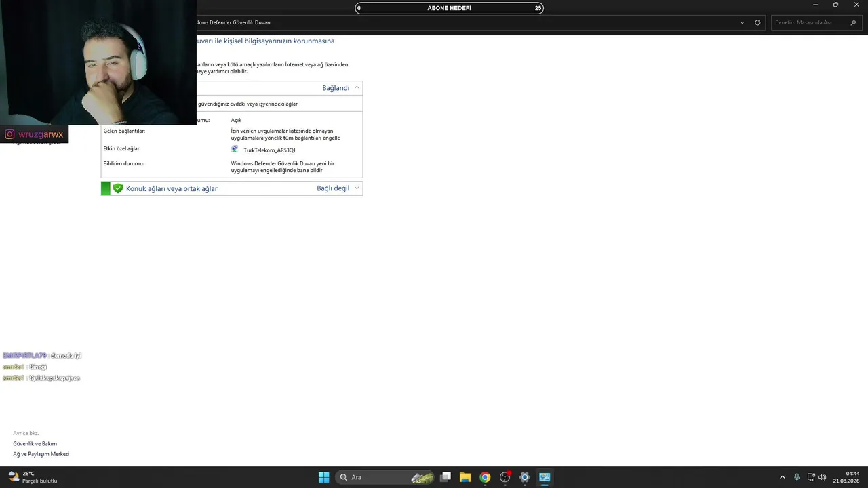
Task: Open the taskbar app with the red badge
Action: click(x=505, y=477)
